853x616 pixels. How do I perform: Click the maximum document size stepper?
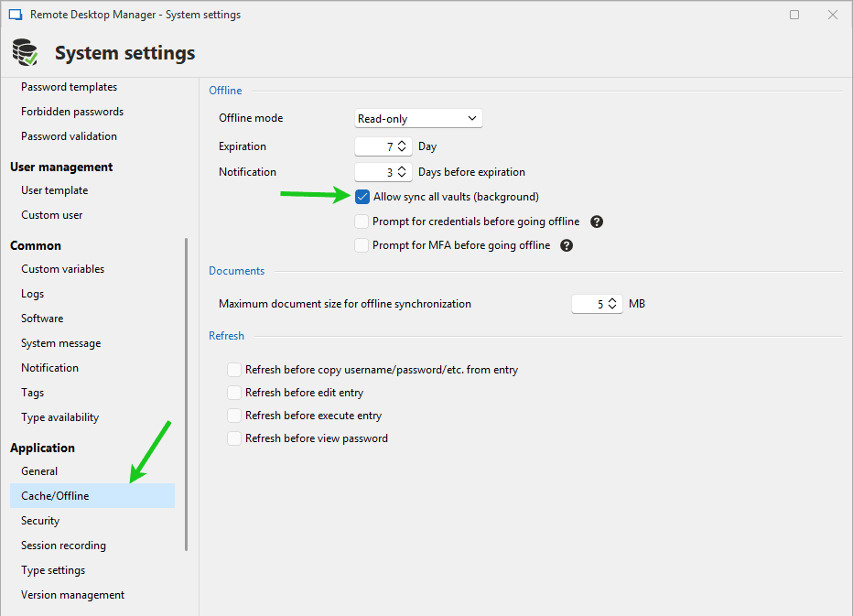pos(612,304)
